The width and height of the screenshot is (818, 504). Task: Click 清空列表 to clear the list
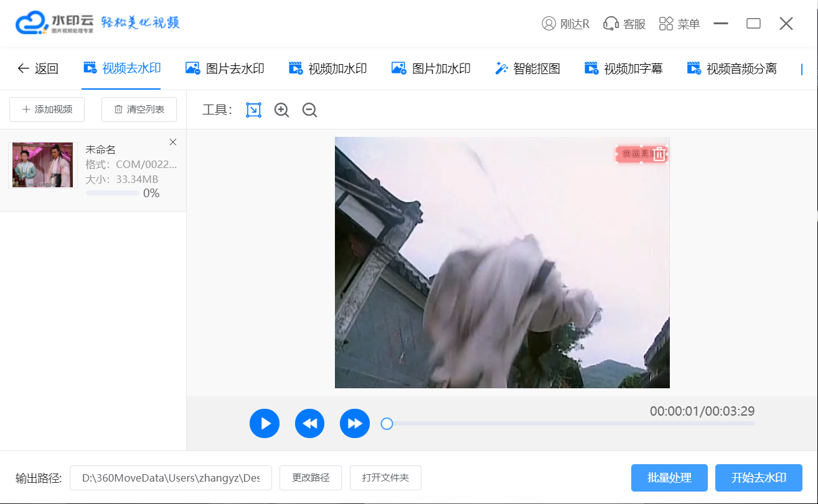click(139, 110)
